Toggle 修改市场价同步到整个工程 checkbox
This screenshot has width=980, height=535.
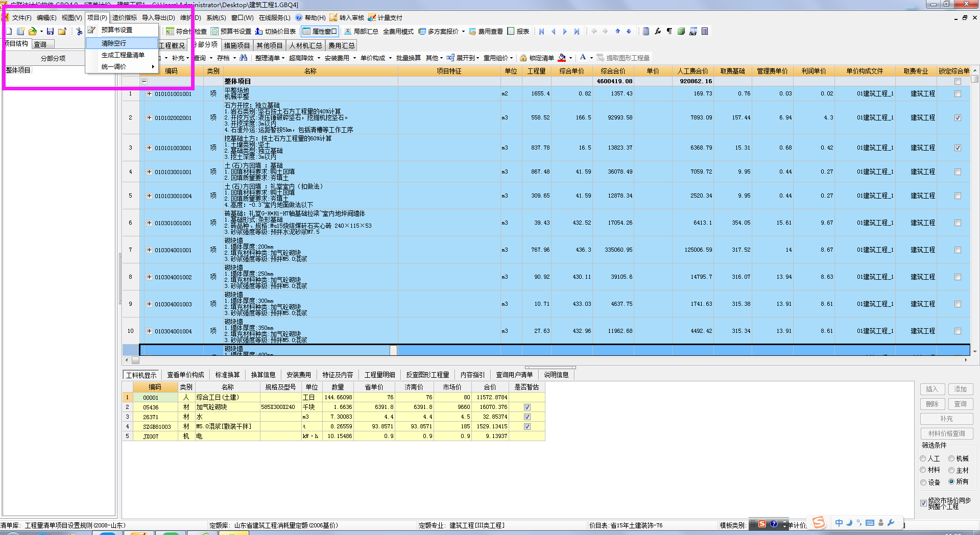(923, 503)
